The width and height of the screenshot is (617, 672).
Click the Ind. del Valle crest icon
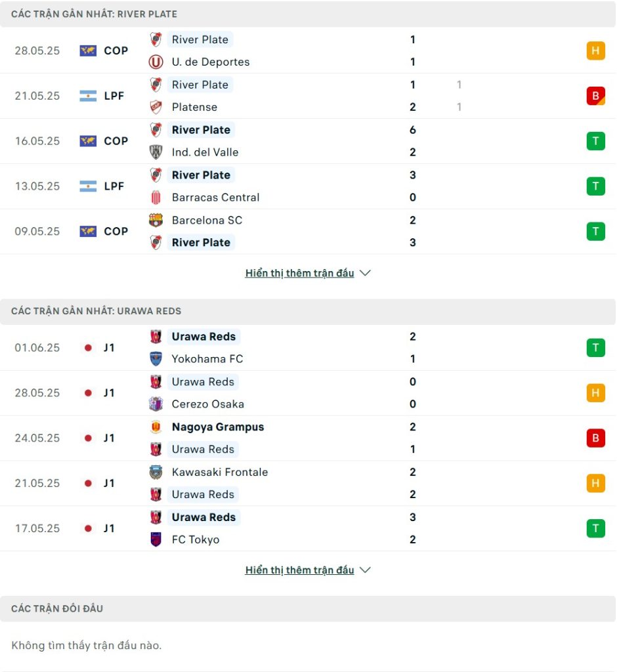pyautogui.click(x=156, y=152)
